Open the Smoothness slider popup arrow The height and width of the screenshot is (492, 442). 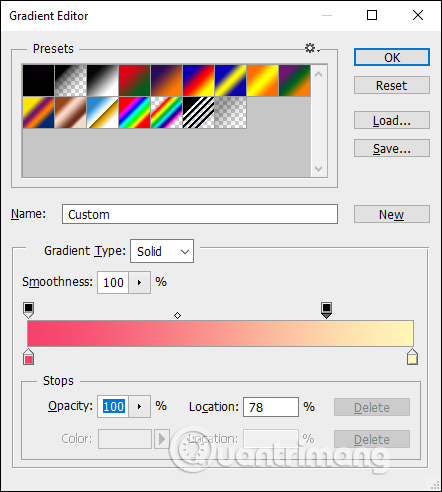pyautogui.click(x=139, y=282)
